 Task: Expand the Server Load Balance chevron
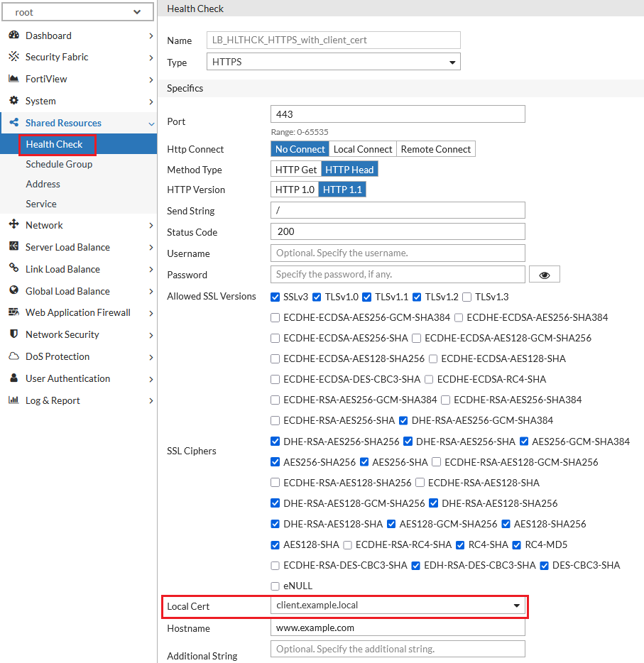coord(151,247)
